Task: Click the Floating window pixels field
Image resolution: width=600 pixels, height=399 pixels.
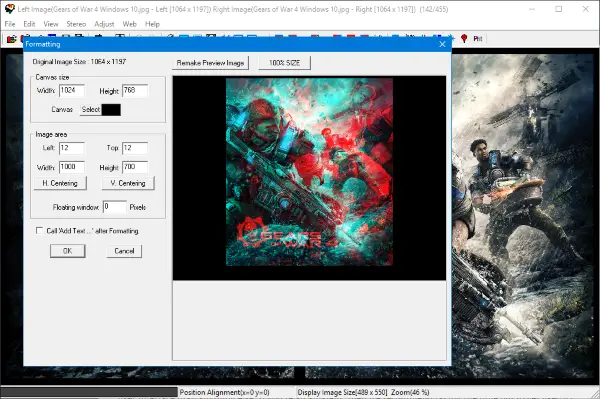Action: [x=114, y=207]
